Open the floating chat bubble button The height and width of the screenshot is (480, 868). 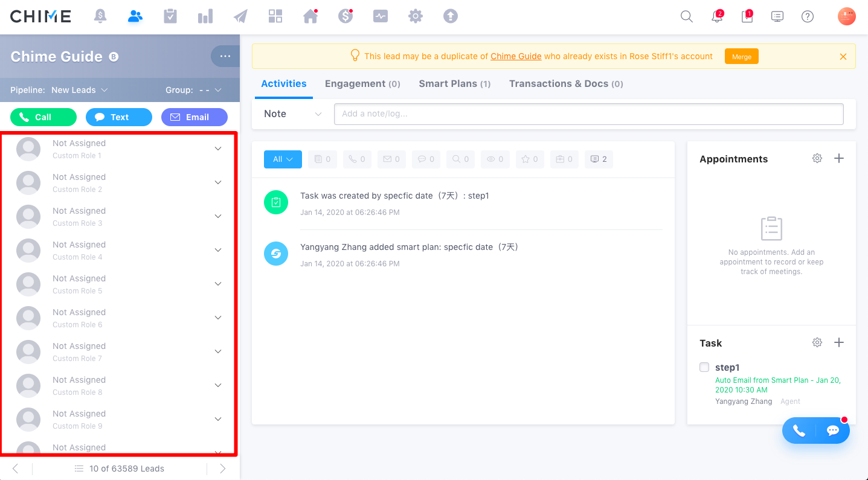coord(833,430)
